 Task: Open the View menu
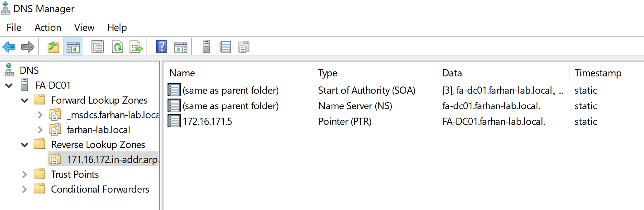point(84,28)
